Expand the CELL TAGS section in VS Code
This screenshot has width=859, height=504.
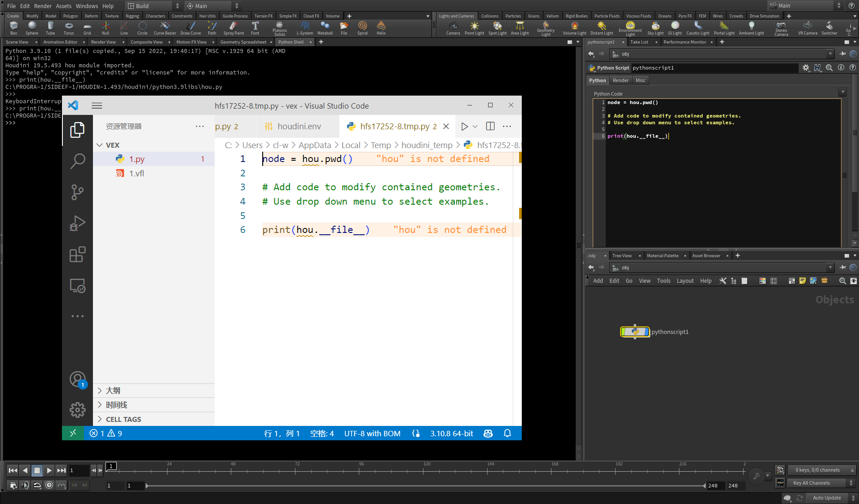(123, 419)
